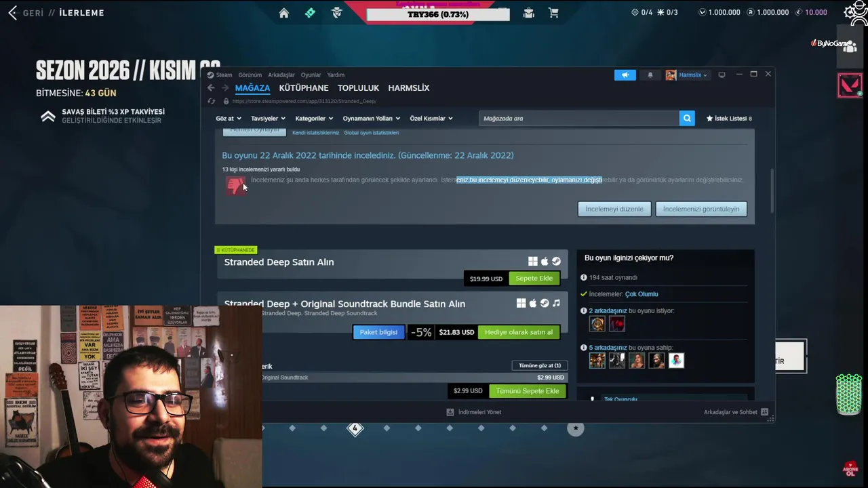
Task: Click the Paket bilgisi button
Action: tap(378, 332)
